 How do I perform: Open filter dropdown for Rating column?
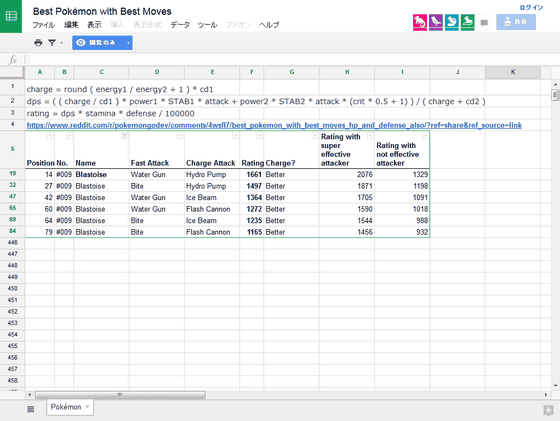[x=260, y=136]
